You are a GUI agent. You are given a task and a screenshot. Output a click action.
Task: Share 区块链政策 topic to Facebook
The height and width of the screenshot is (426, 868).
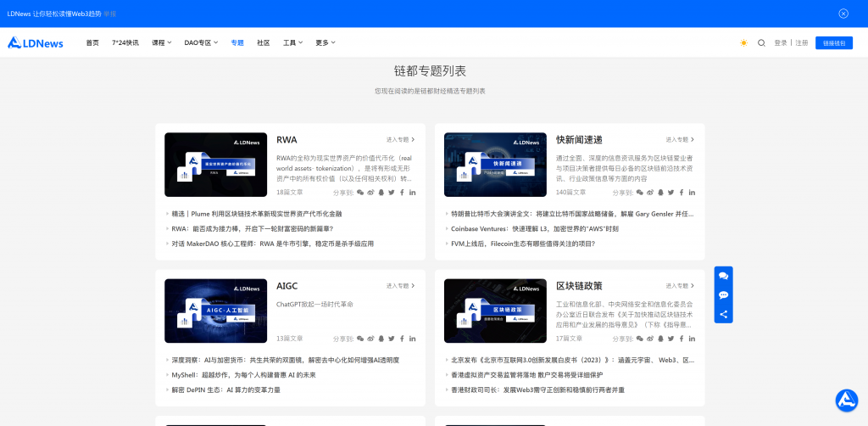point(682,339)
